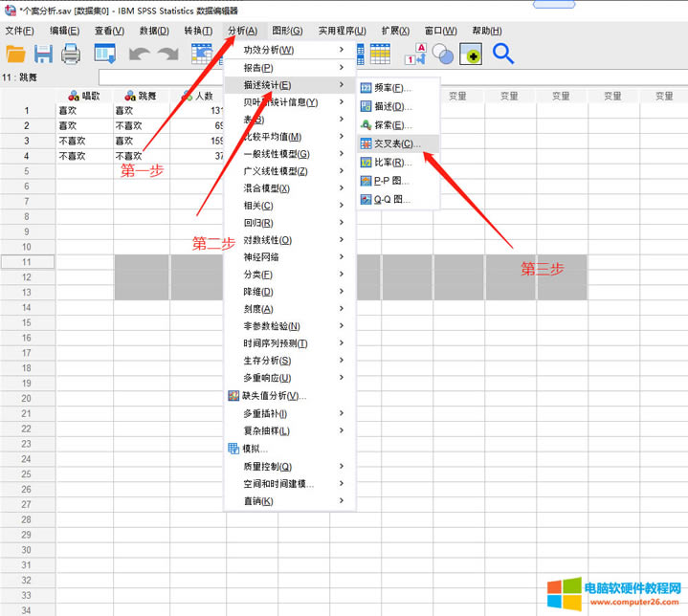Open the Recall recent dialogs icon
The image size is (688, 616).
click(x=104, y=55)
